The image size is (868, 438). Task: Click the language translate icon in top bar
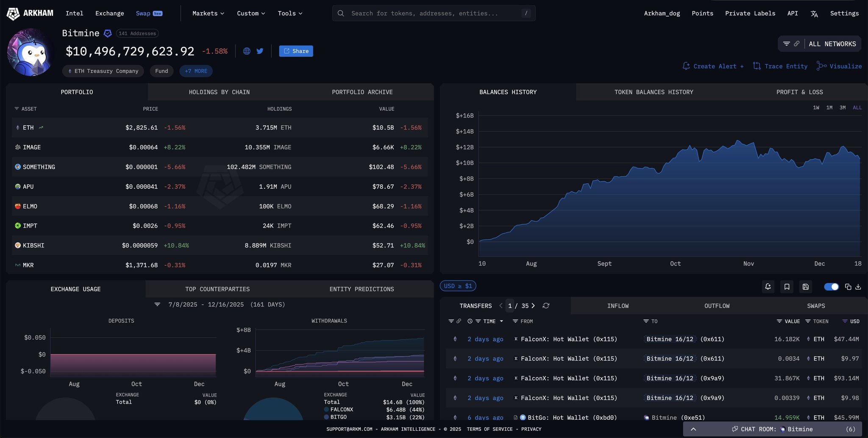tap(814, 14)
